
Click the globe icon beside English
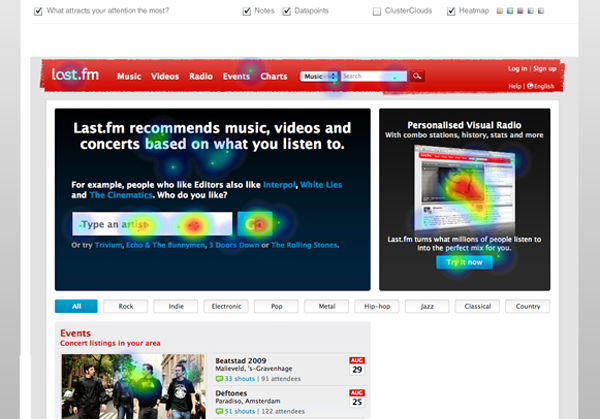(x=529, y=87)
